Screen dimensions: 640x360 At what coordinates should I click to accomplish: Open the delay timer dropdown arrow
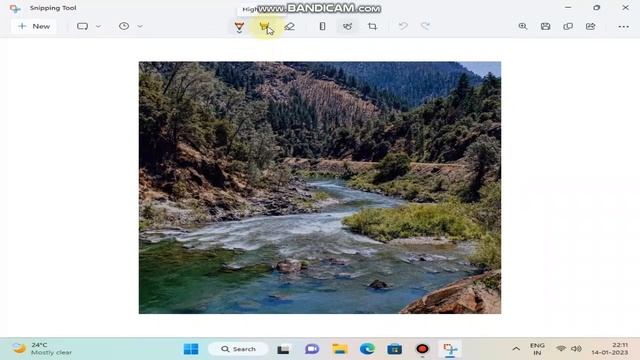coord(140,26)
